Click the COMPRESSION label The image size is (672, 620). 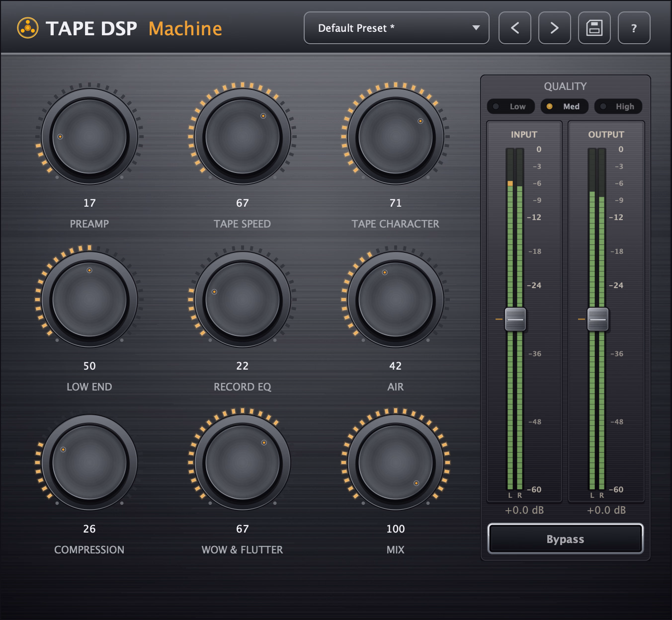[89, 550]
